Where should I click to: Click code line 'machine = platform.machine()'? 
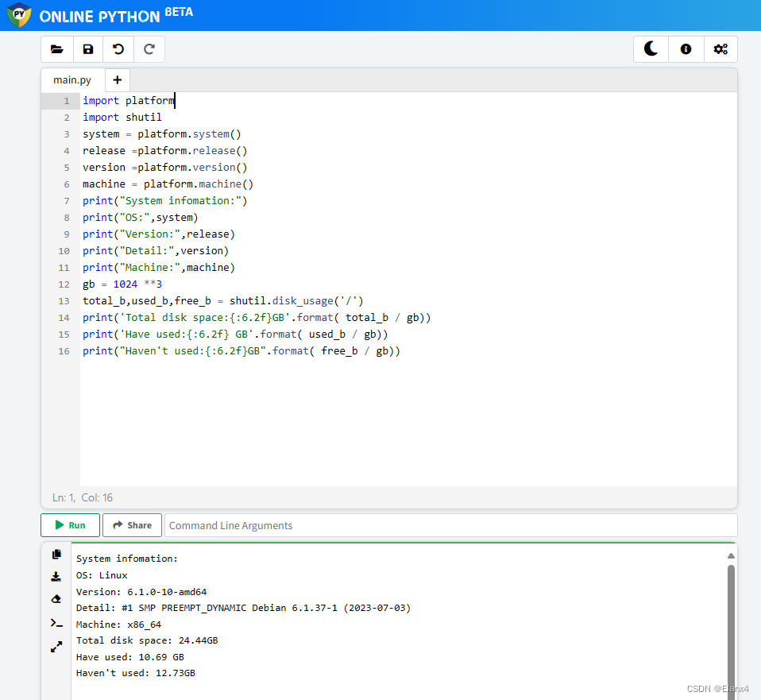(168, 184)
